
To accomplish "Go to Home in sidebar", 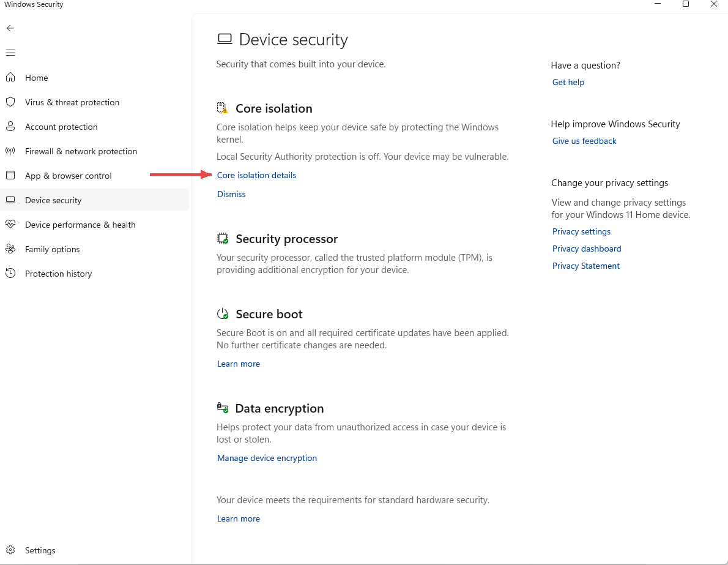I will tap(95, 78).
